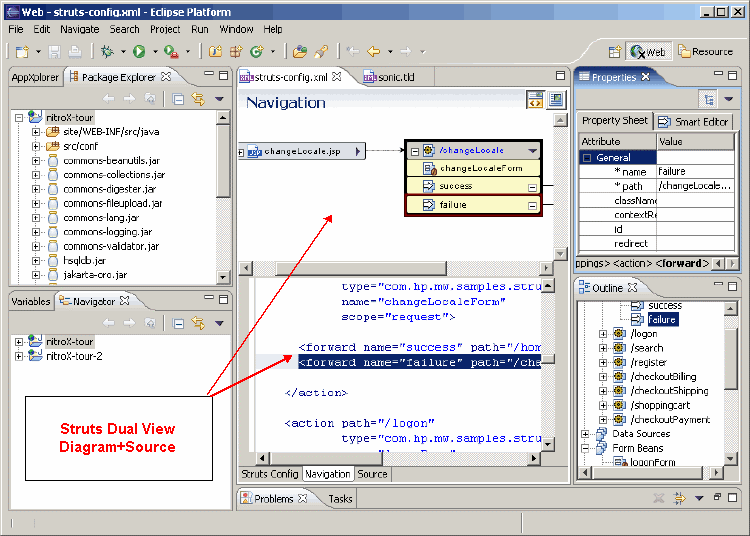The height and width of the screenshot is (536, 750).
Task: Open the Project menu
Action: coord(165,29)
